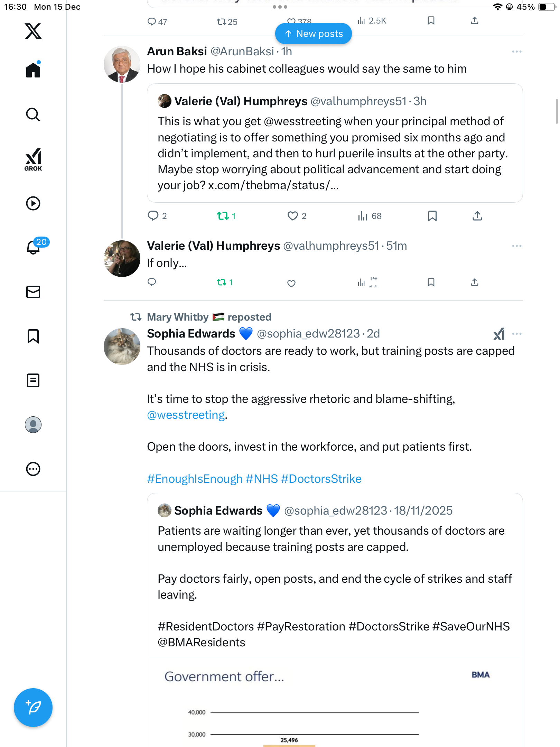Image resolution: width=560 pixels, height=747 pixels.
Task: Load the New posts
Action: pos(313,34)
